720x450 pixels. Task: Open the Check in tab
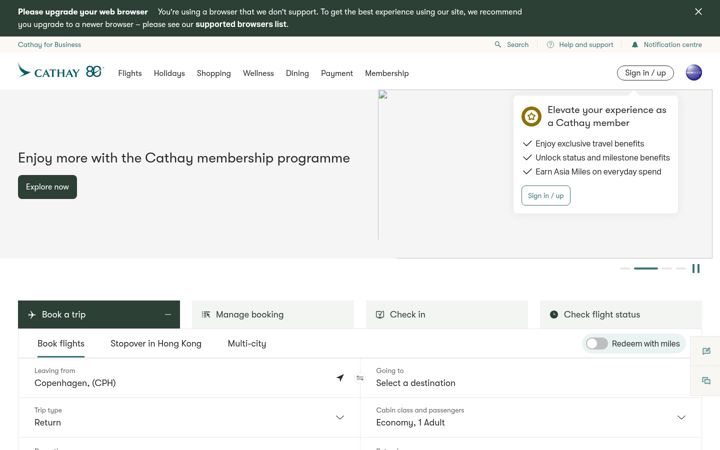point(447,315)
